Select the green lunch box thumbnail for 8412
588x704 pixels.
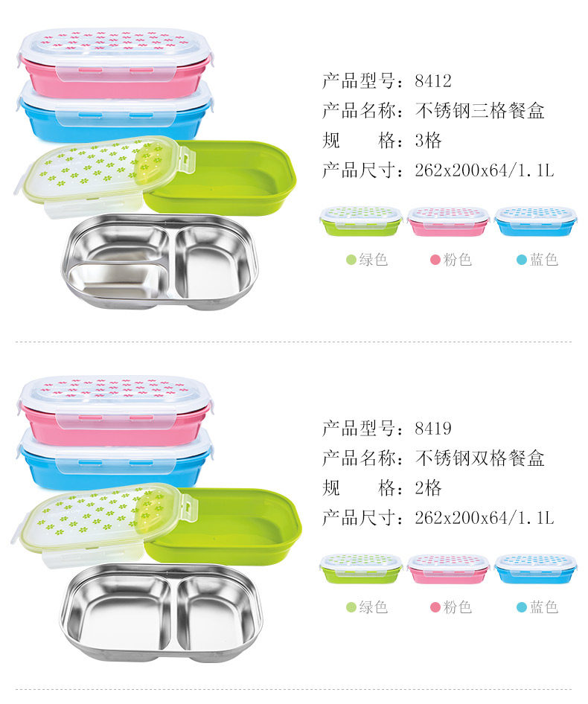click(x=361, y=221)
